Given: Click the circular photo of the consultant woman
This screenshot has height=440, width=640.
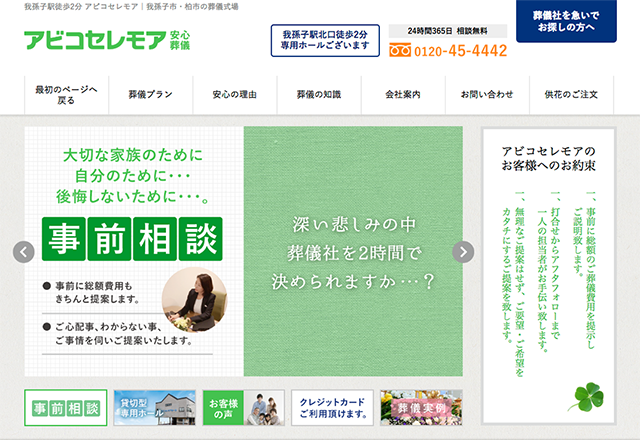Looking at the screenshot, I should pos(194,300).
